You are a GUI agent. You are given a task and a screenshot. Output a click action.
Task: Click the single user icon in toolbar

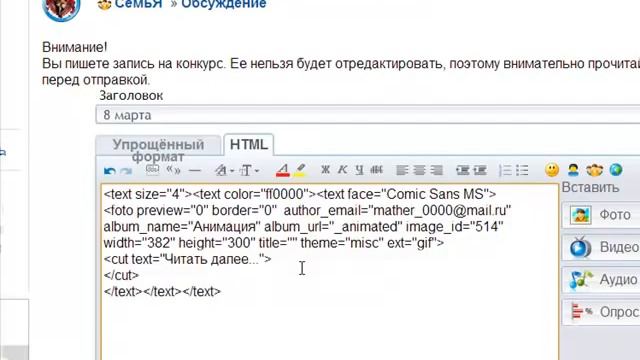(x=573, y=169)
